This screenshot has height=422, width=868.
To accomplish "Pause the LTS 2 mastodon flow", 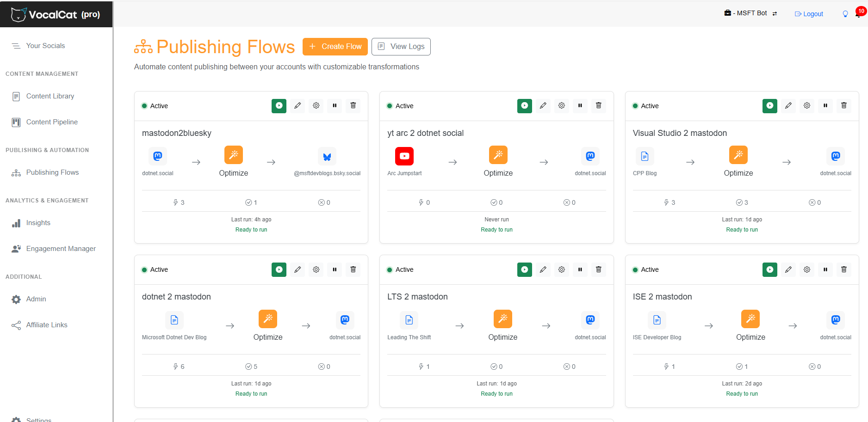I will (x=580, y=269).
